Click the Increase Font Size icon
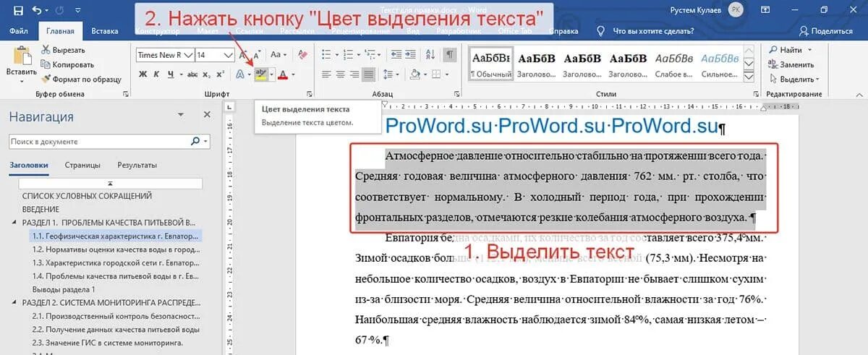The image size is (868, 355). (243, 55)
